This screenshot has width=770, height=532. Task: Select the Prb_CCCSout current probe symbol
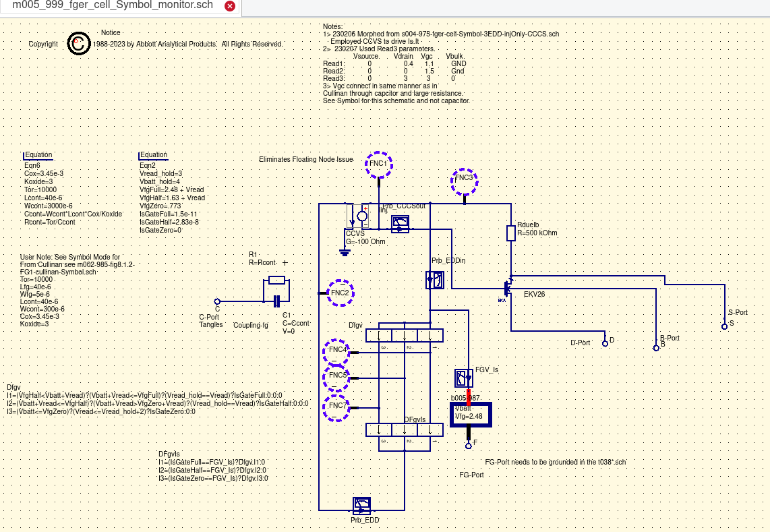tap(400, 224)
